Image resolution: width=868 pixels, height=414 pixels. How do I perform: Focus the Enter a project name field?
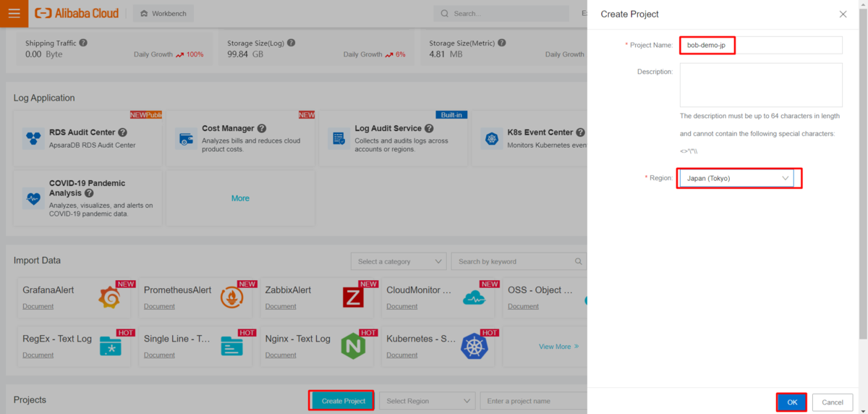click(x=533, y=400)
